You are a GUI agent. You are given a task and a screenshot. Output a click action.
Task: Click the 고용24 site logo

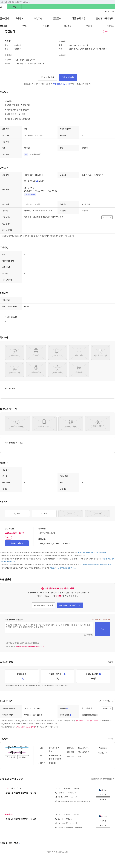click(x=4, y=19)
